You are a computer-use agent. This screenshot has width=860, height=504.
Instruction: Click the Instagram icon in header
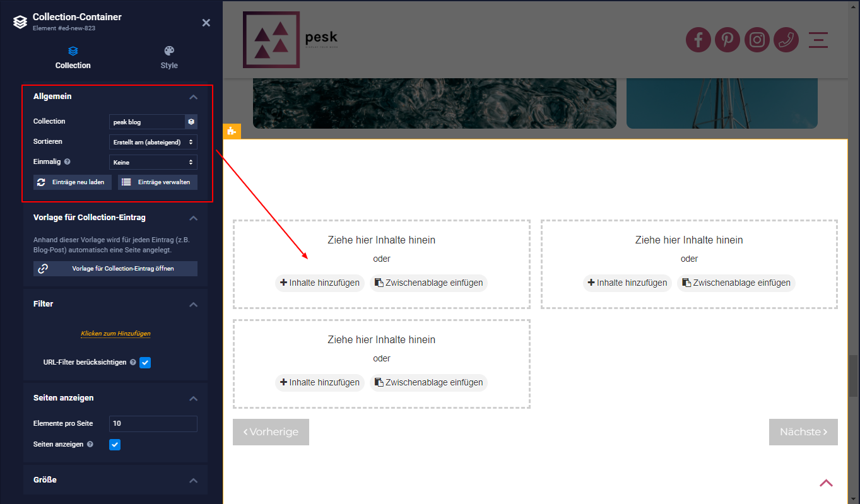tap(757, 40)
